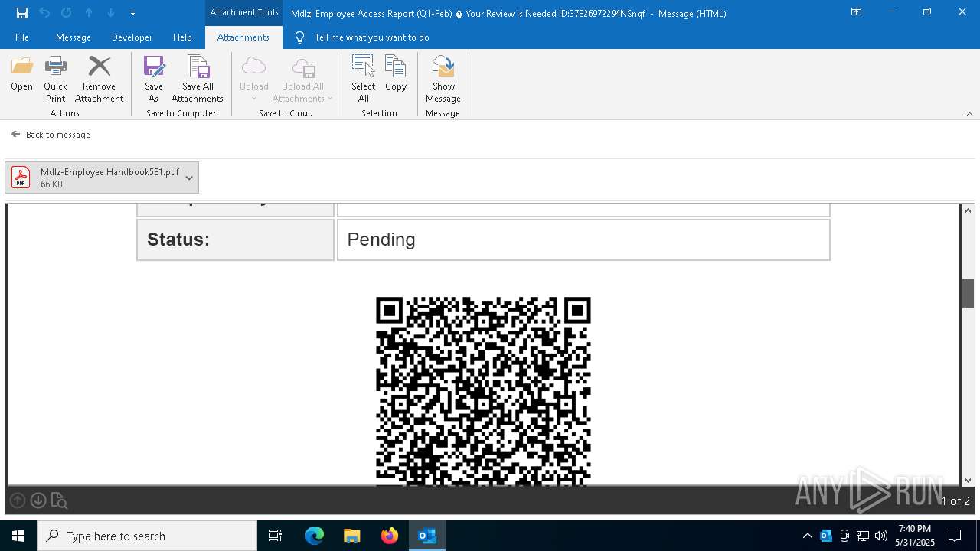Click the Attachment Tools contextual tab label
Image resolution: width=980 pixels, height=551 pixels.
[x=244, y=12]
